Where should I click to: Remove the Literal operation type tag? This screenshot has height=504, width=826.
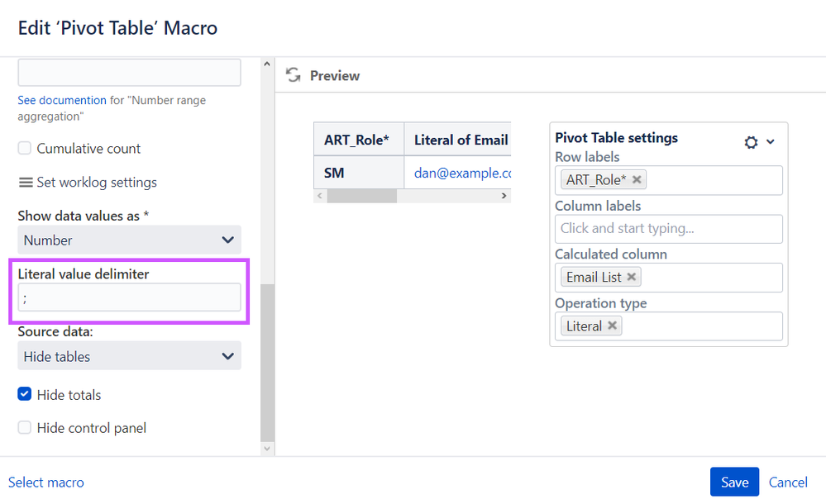pos(612,326)
